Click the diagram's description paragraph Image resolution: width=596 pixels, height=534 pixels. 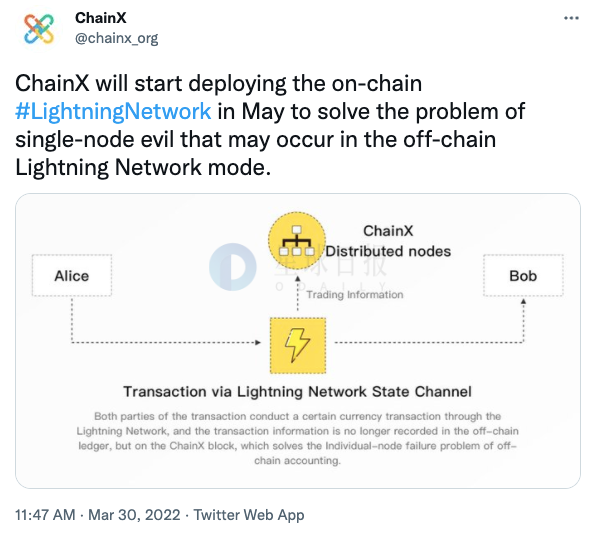(297, 438)
